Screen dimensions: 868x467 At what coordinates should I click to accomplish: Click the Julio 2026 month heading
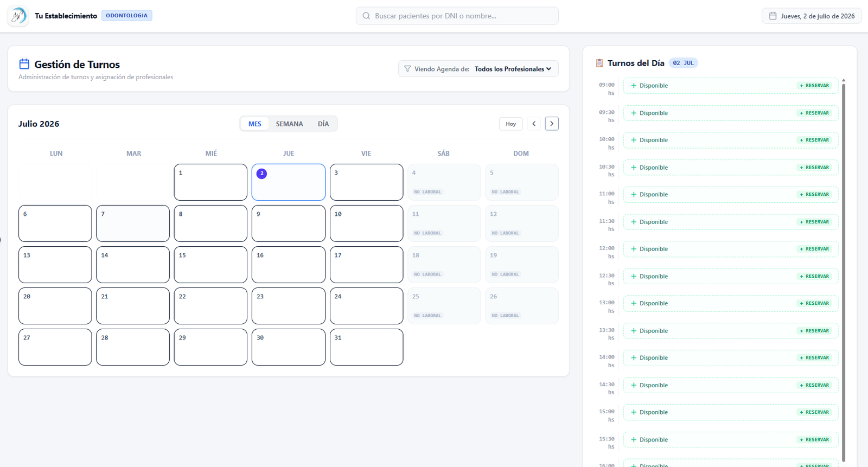(39, 124)
